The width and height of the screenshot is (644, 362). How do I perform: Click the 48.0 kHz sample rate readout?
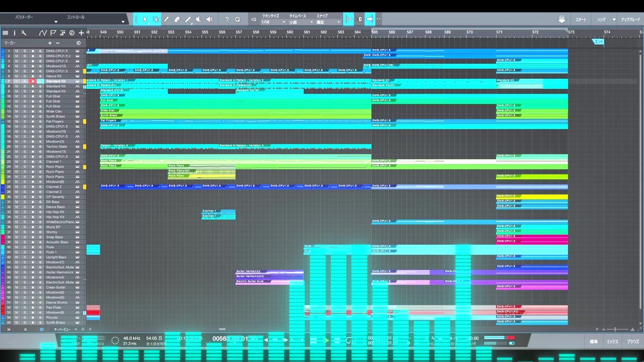pyautogui.click(x=131, y=338)
